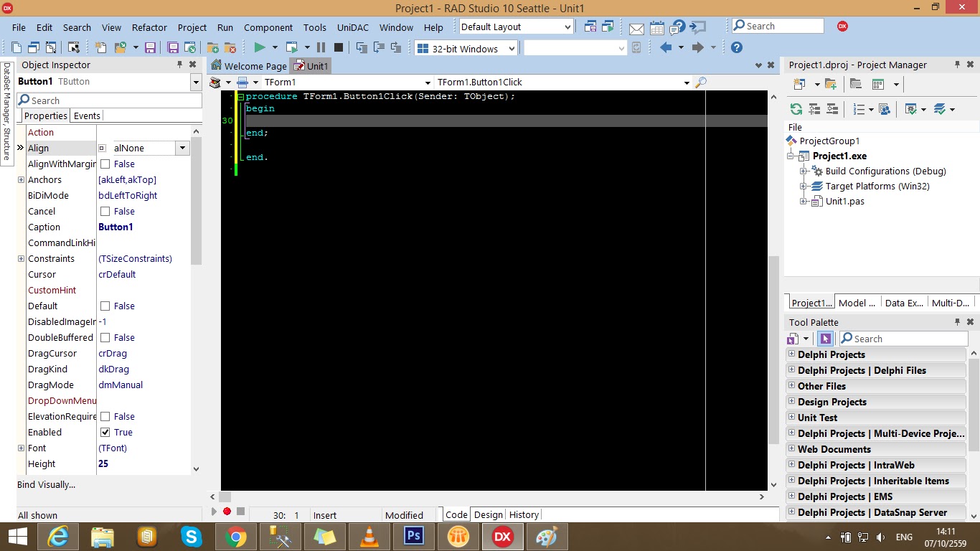Click the Save Desktop layout icon
Viewport: 980px width, 551px height.
[x=590, y=27]
